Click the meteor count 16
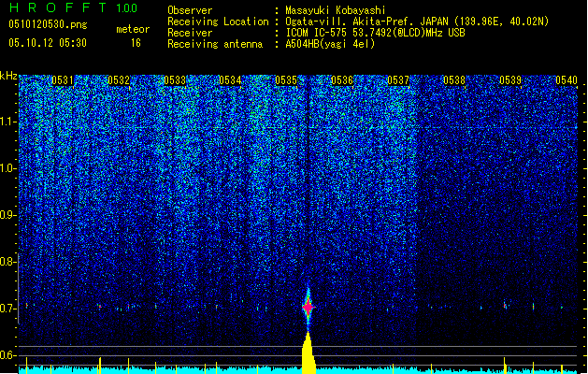Viewport: 588px width, 374px height. (x=136, y=43)
